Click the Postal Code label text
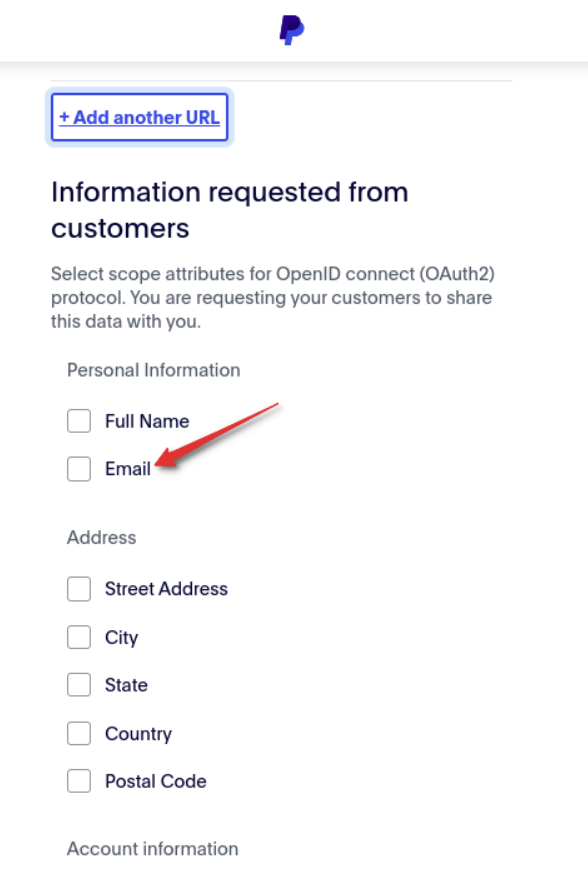Image resolution: width=588 pixels, height=871 pixels. (x=155, y=781)
